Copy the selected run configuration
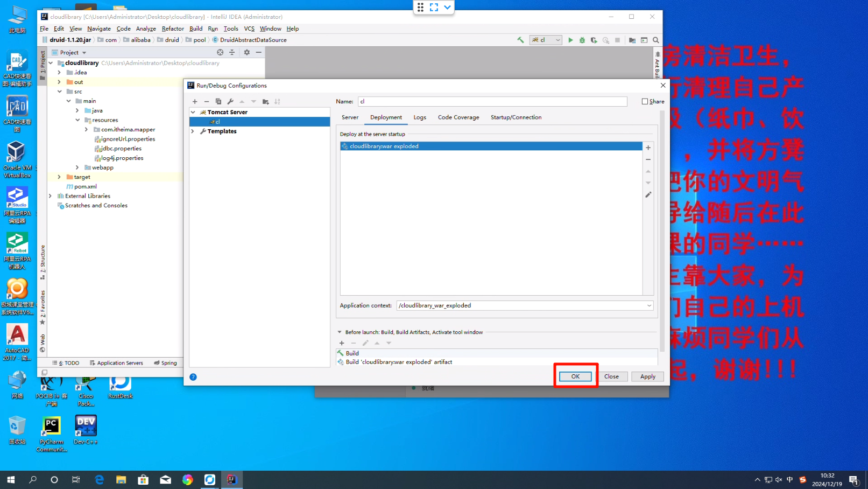Screen dimensions: 868x489 tap(218, 101)
